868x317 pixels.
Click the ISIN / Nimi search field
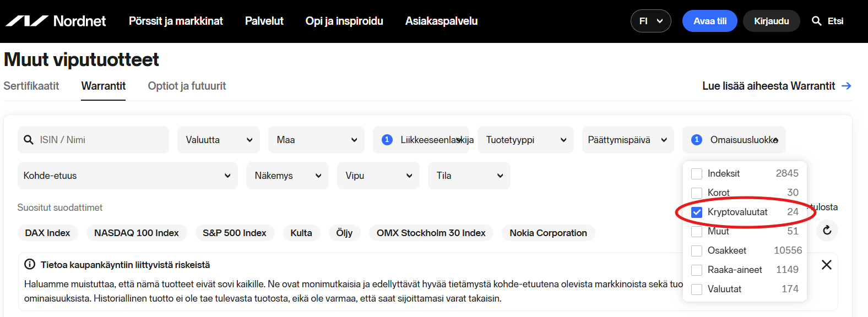pyautogui.click(x=93, y=140)
